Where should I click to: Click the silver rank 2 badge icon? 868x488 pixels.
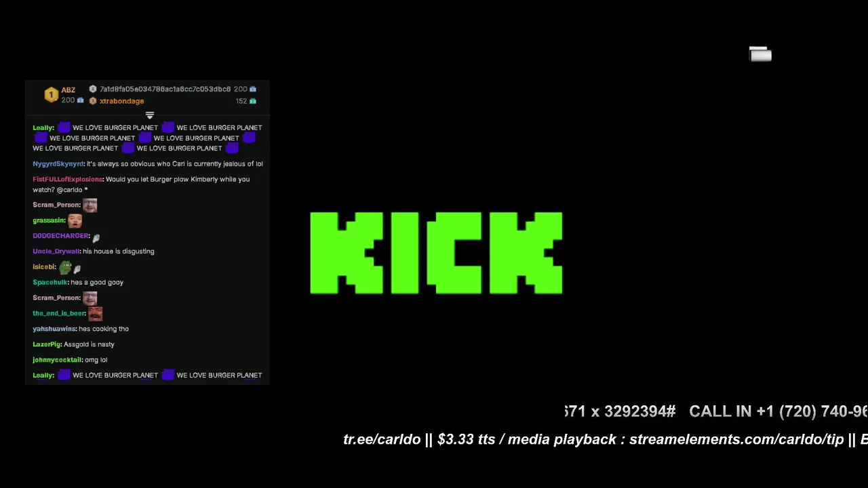point(93,89)
